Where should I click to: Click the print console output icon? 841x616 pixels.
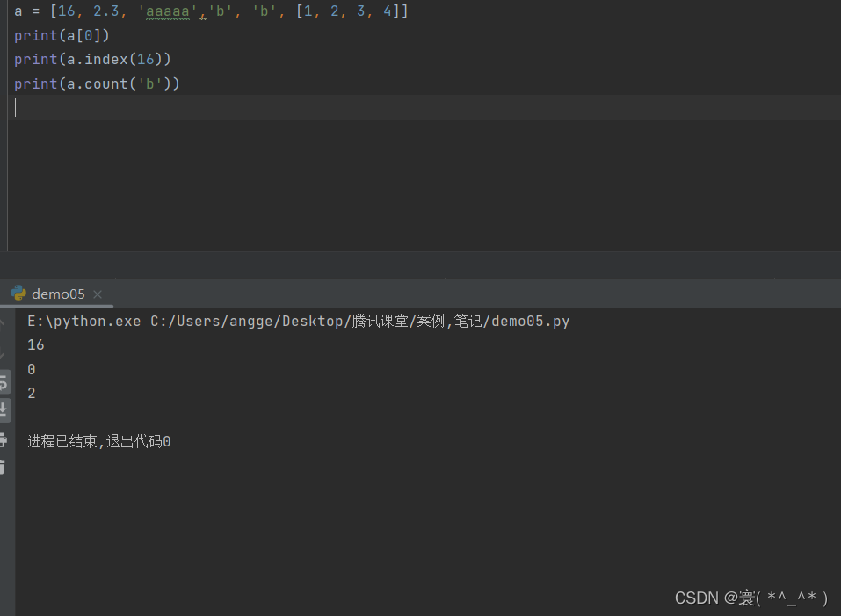(4, 438)
